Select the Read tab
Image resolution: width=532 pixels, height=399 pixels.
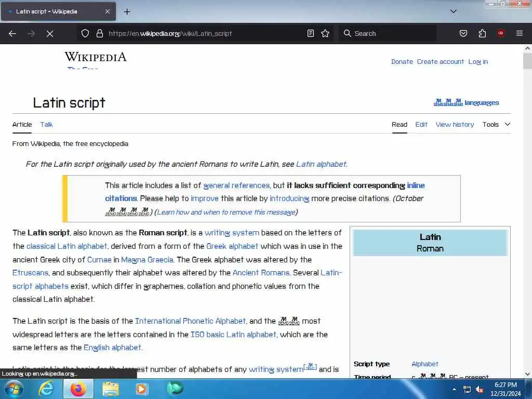click(400, 125)
